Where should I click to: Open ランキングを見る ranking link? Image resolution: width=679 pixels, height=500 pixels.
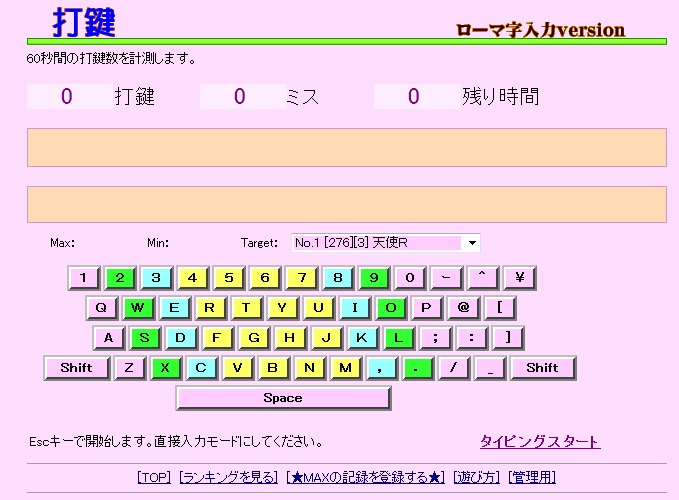click(x=229, y=478)
